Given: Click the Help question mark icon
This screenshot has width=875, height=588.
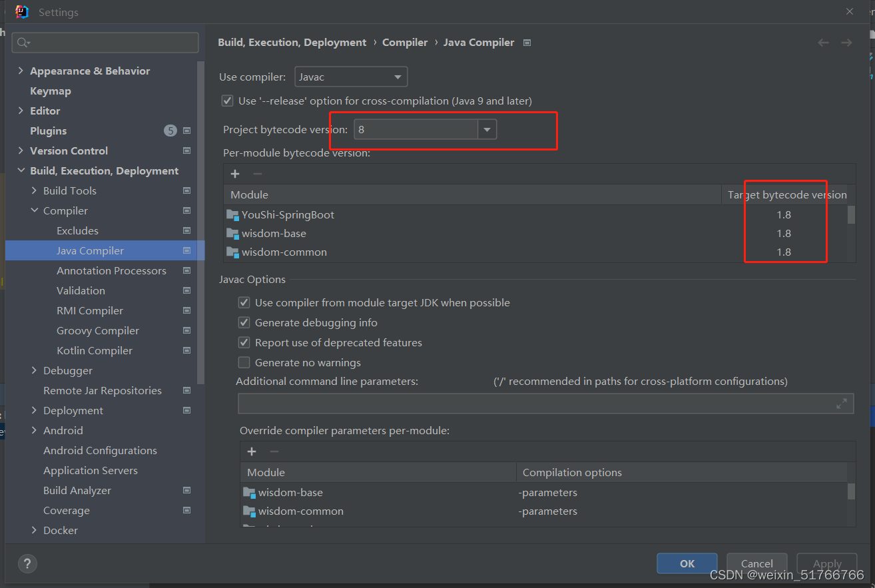Looking at the screenshot, I should tap(27, 563).
